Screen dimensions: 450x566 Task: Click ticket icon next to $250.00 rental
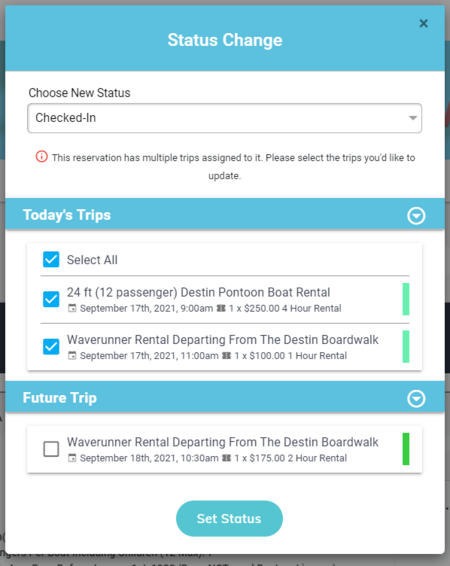(x=221, y=308)
